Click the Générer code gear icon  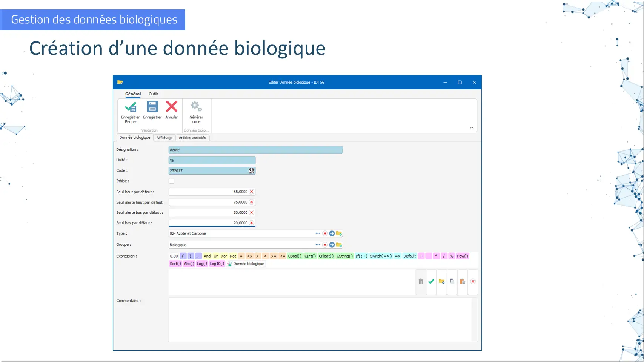click(x=196, y=107)
